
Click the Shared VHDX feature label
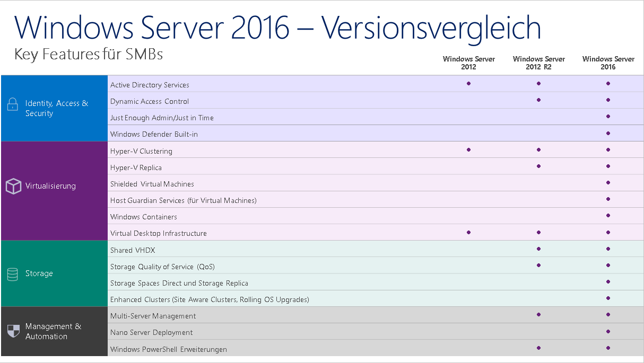(x=133, y=250)
